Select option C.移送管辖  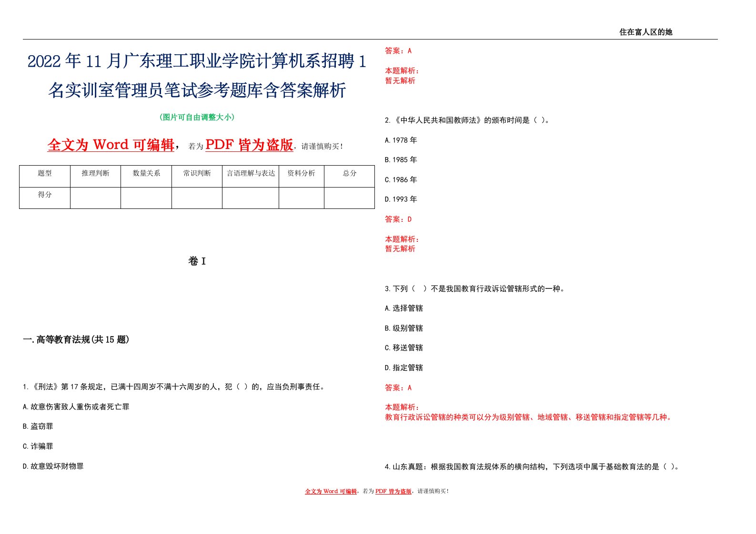tap(404, 348)
